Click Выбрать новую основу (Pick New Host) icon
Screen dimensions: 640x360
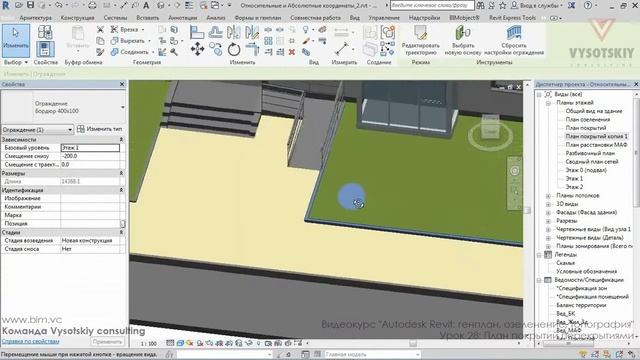463,32
